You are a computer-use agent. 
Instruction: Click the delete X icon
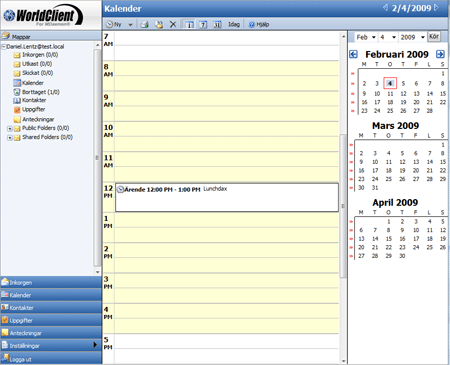(173, 24)
